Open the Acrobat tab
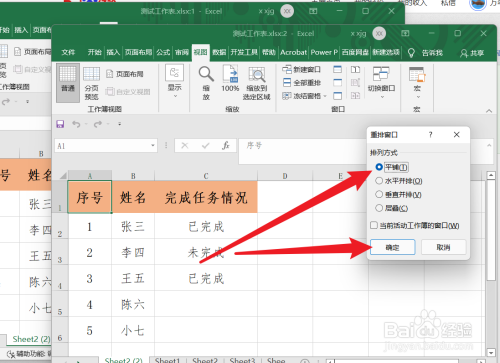The width and height of the screenshot is (500, 363). 293,52
